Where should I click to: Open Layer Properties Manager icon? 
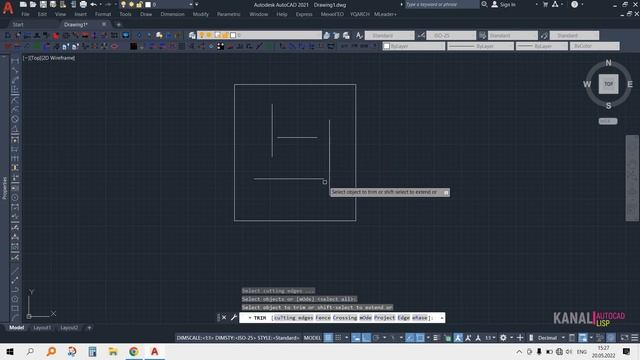pos(192,36)
